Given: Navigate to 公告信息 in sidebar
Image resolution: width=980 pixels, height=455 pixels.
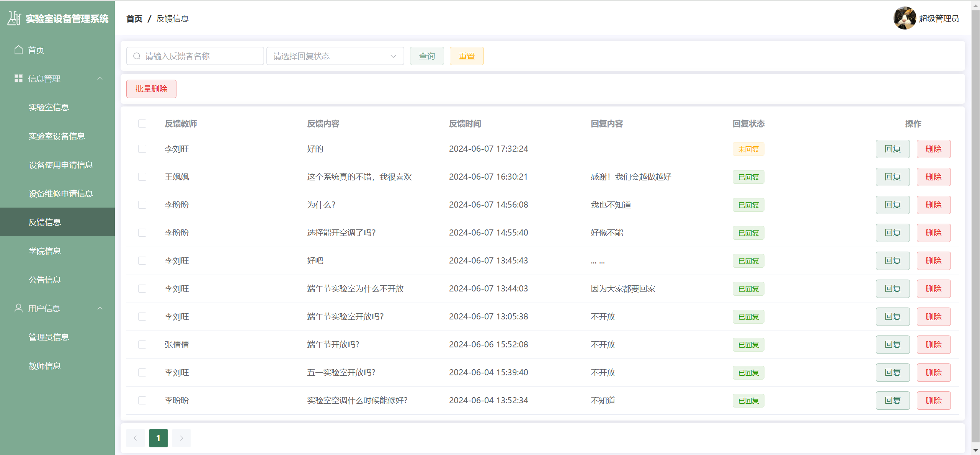Looking at the screenshot, I should point(45,280).
